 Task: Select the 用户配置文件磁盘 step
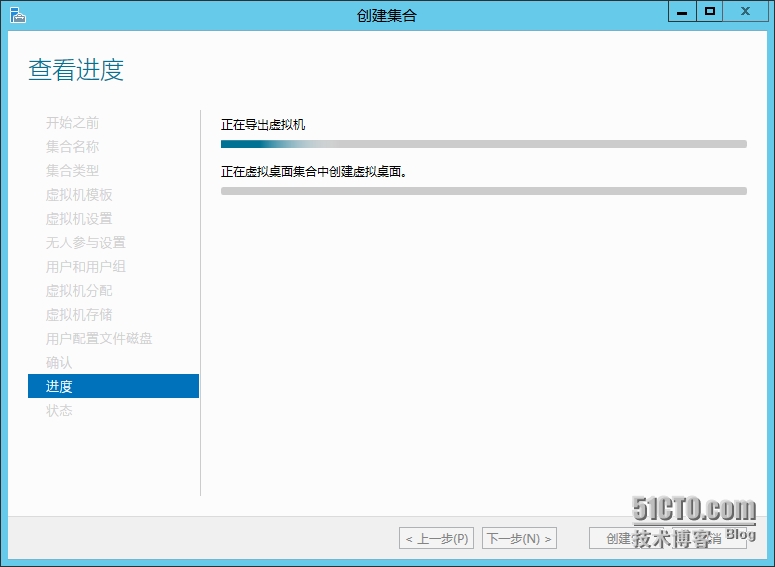[x=99, y=339]
